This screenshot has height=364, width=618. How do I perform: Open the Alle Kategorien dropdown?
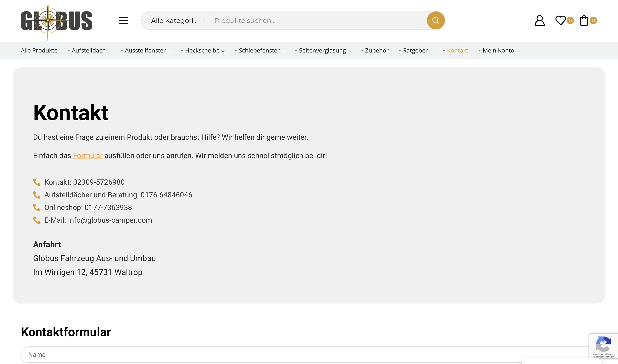(178, 21)
